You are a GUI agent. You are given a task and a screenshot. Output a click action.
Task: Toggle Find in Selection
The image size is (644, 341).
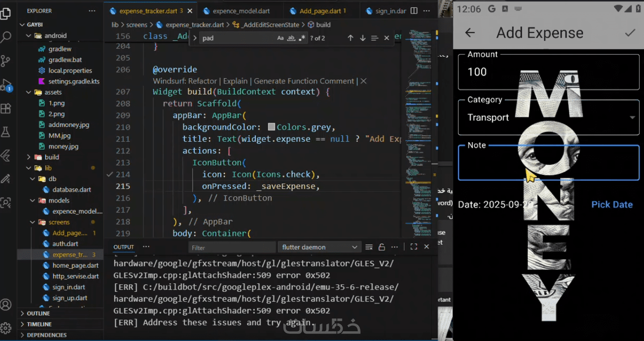pyautogui.click(x=374, y=38)
